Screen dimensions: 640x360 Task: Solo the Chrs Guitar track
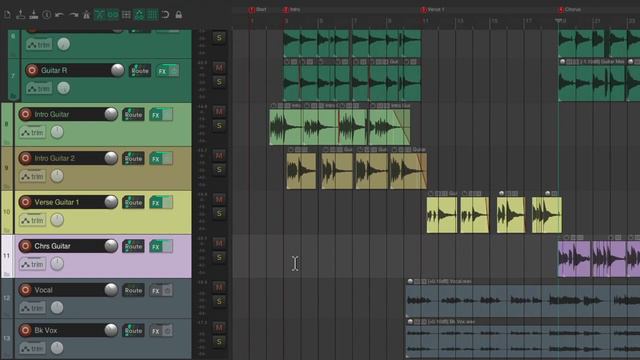point(219,258)
